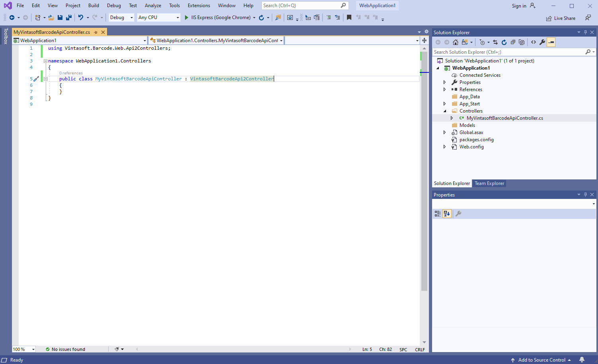Click Add to Source Control
This screenshot has height=364, width=598.
coord(542,360)
